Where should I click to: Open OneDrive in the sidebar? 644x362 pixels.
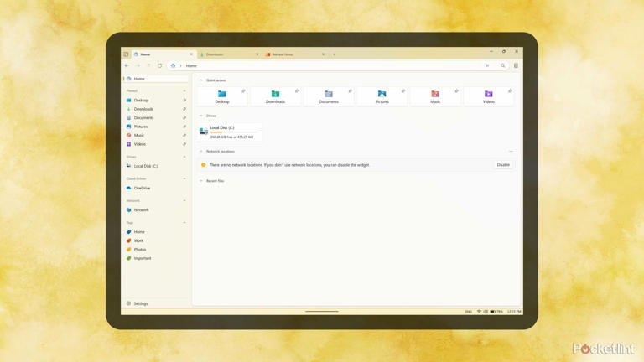click(156, 188)
